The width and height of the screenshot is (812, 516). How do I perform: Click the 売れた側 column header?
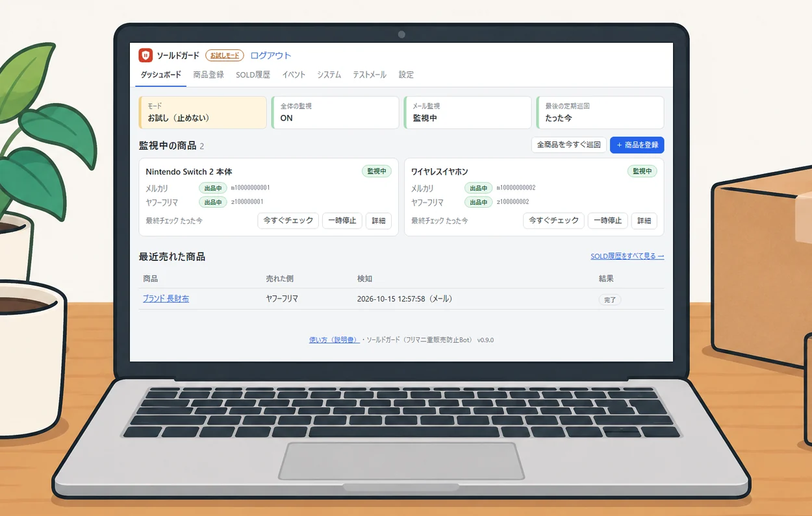click(280, 278)
